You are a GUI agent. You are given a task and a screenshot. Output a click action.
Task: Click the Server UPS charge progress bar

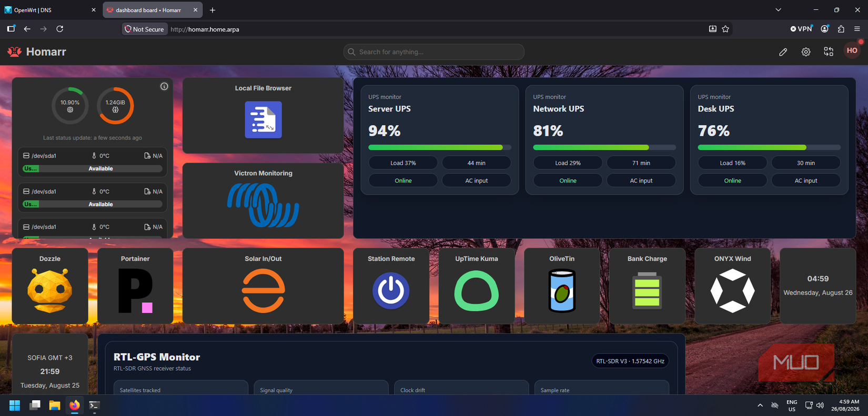pos(440,147)
